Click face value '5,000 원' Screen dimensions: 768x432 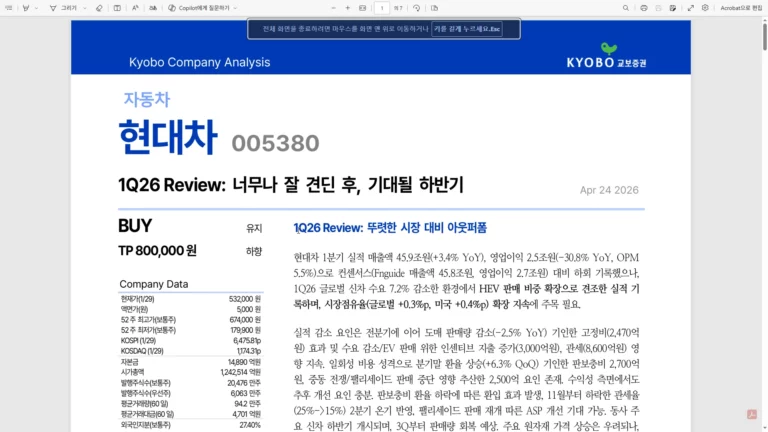248,310
